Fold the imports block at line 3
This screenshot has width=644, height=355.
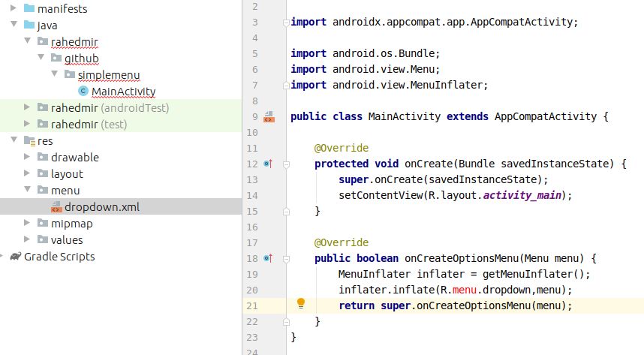[286, 23]
